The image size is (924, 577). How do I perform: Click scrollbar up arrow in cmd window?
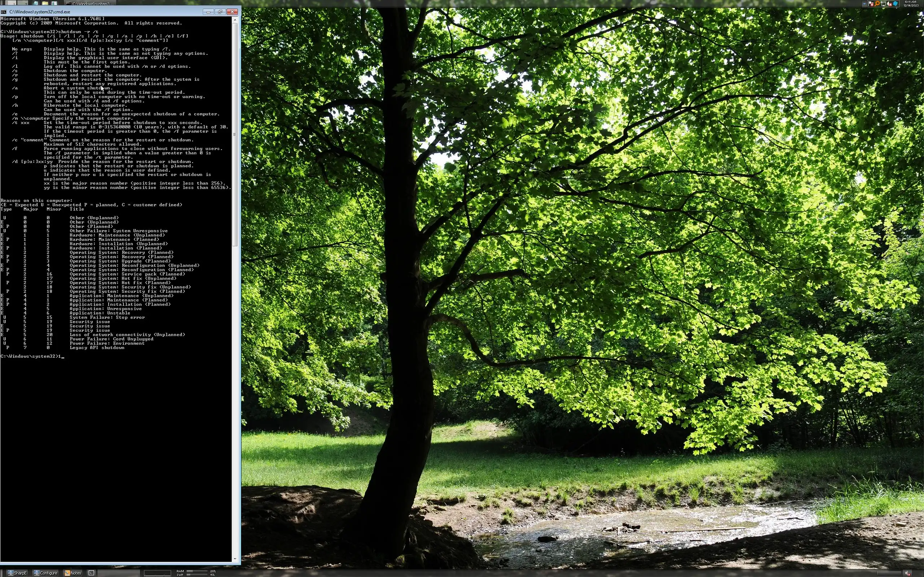235,19
